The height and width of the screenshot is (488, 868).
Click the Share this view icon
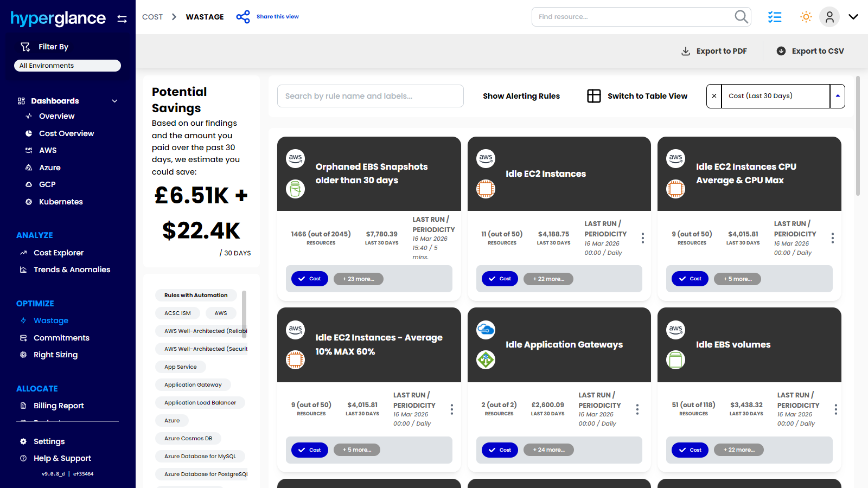[x=243, y=17]
